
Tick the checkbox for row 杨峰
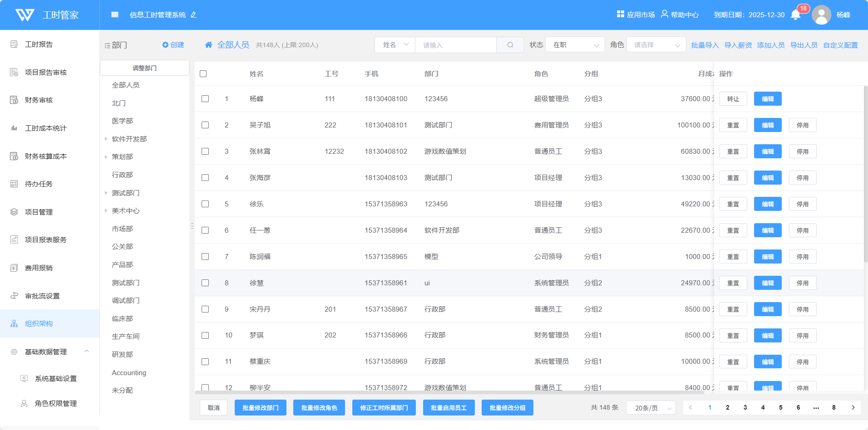205,99
